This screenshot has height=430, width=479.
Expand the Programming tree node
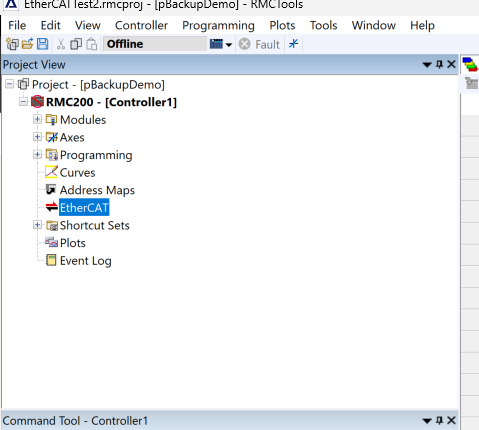click(37, 154)
